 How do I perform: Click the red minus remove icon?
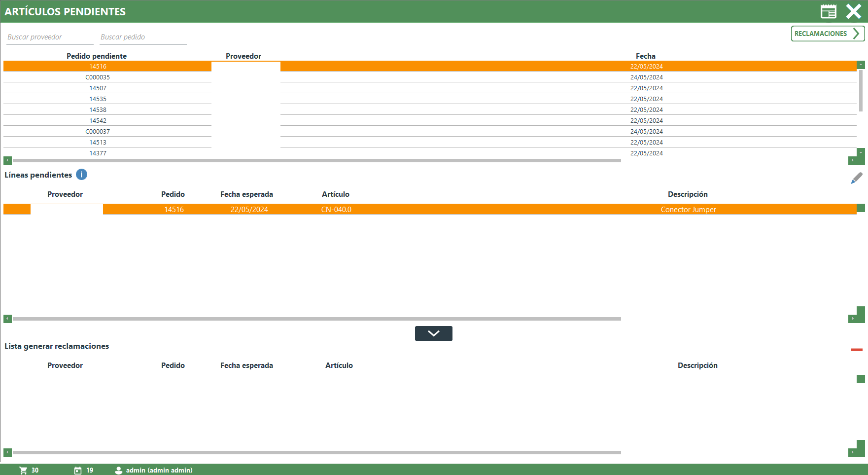(x=856, y=350)
